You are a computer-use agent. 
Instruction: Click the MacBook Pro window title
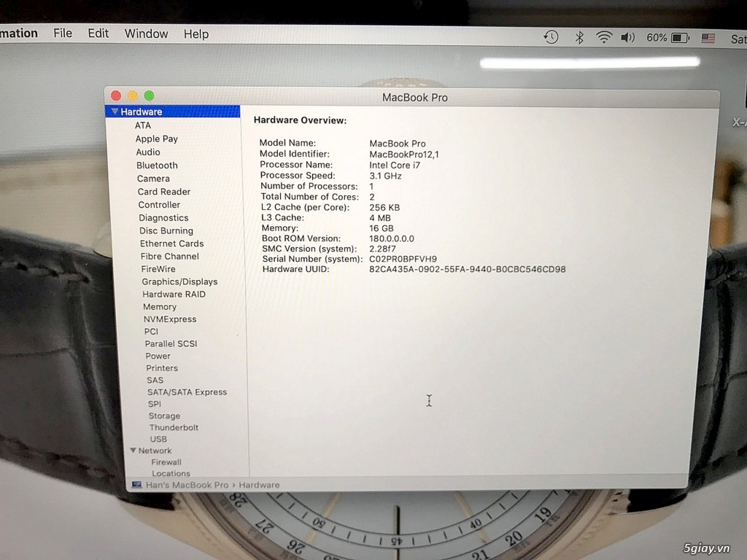point(415,97)
